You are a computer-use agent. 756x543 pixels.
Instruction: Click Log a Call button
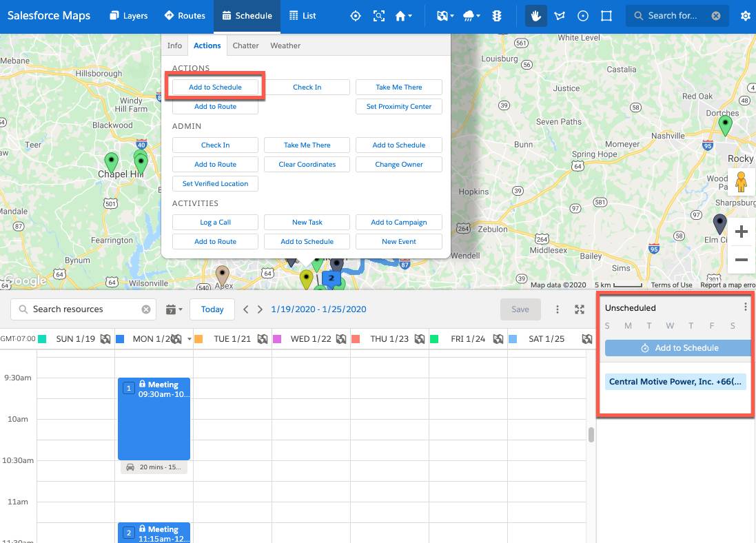(x=215, y=223)
